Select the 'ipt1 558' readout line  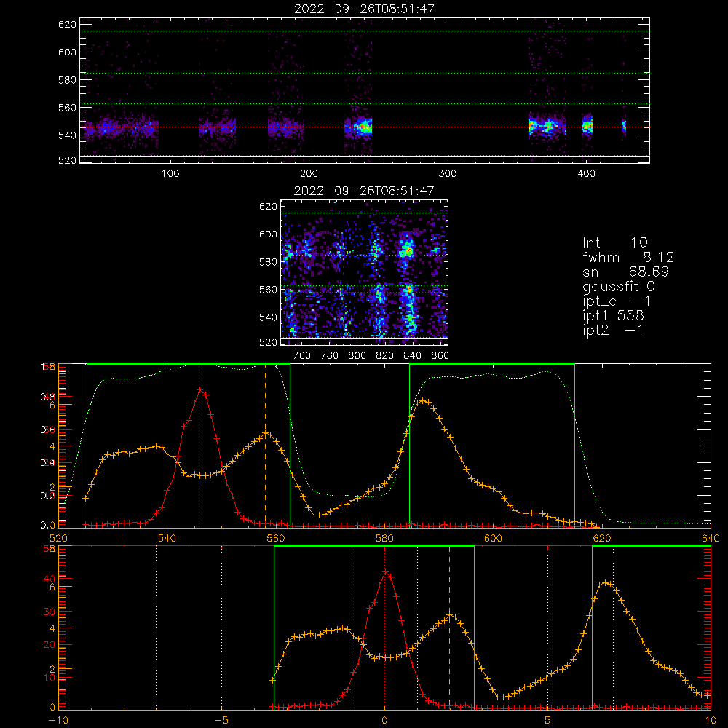click(x=613, y=316)
